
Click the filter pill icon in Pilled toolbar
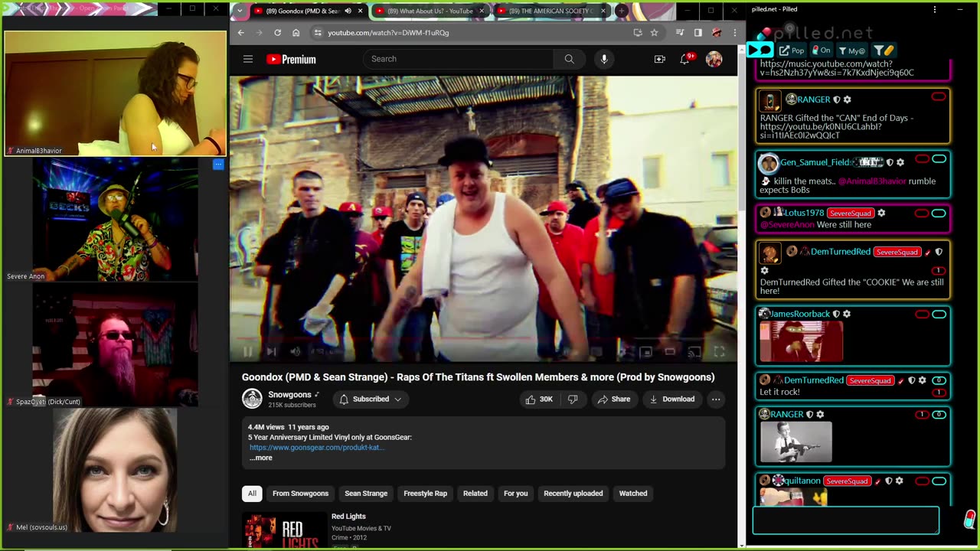[x=884, y=51]
